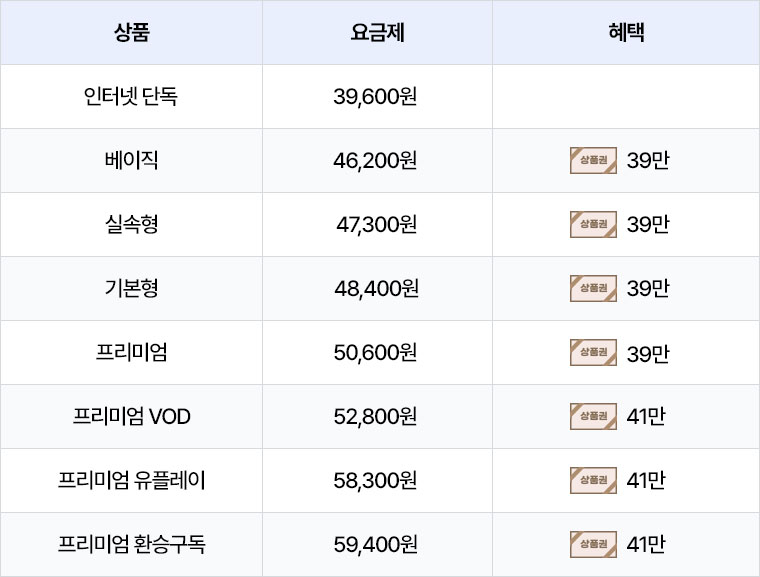Click the 베이직 product name
This screenshot has height=577, width=760.
[131, 160]
